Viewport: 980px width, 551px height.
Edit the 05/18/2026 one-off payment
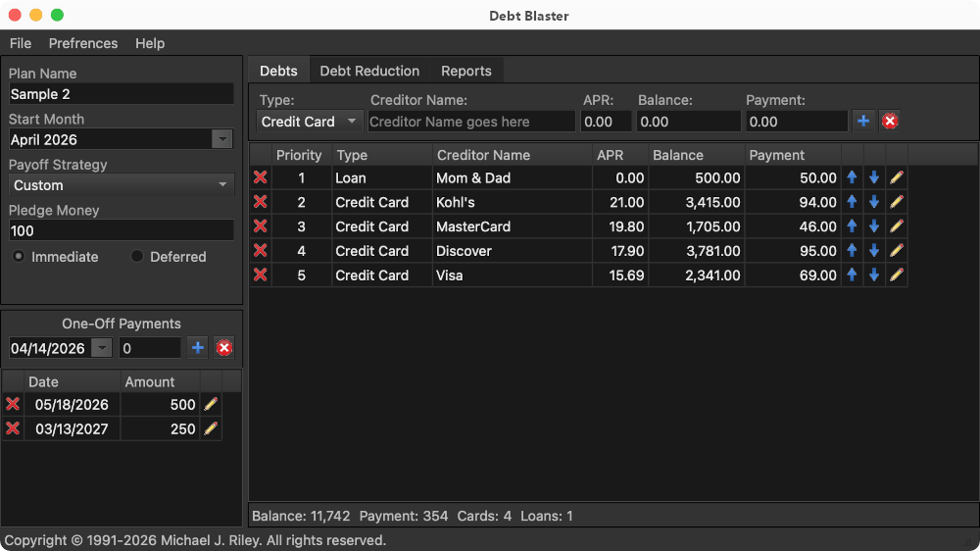(211, 404)
